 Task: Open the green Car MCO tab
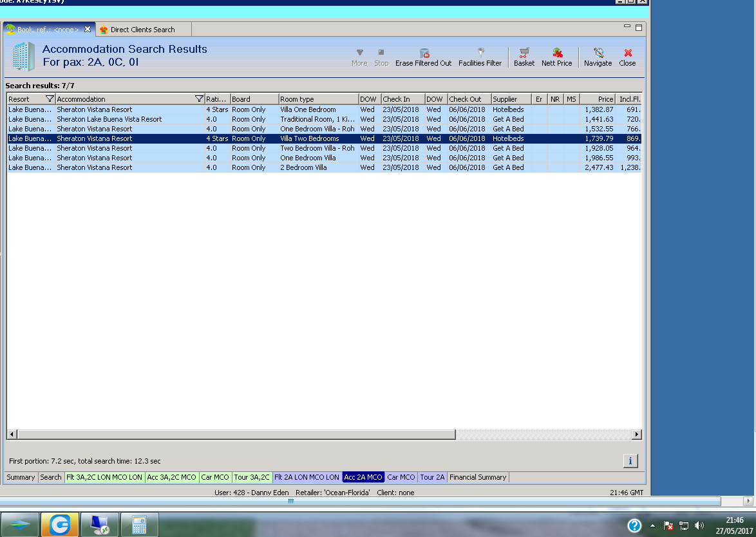pyautogui.click(x=215, y=477)
